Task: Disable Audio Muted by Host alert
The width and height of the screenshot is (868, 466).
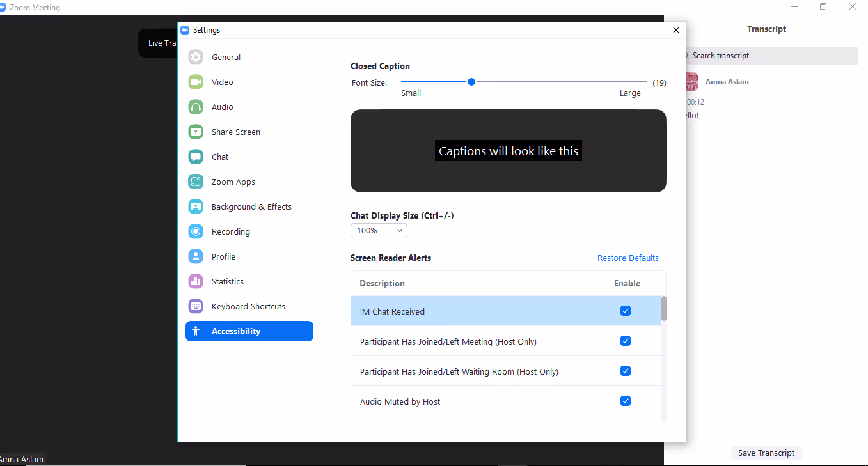Action: coord(626,401)
